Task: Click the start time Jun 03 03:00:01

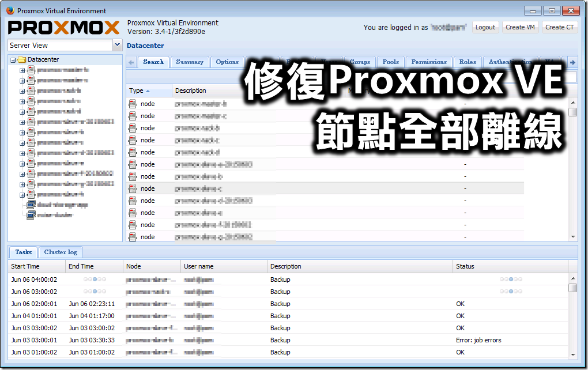Action: point(34,341)
